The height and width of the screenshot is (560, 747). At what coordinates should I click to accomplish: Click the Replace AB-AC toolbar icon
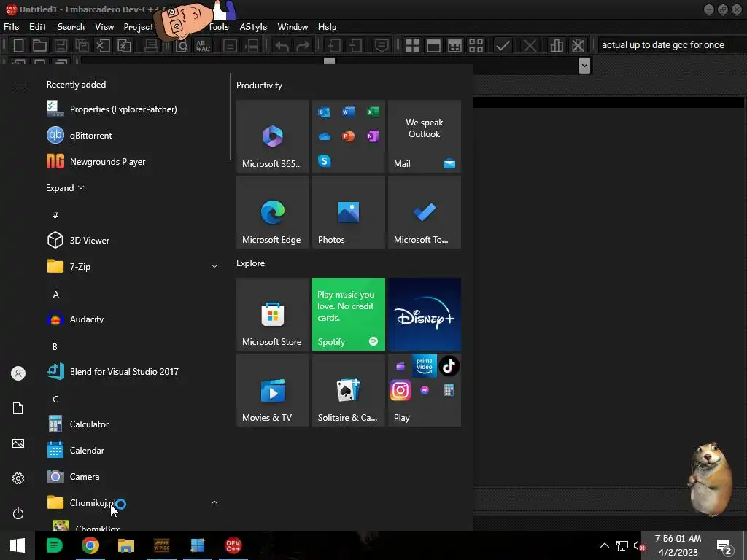(203, 46)
